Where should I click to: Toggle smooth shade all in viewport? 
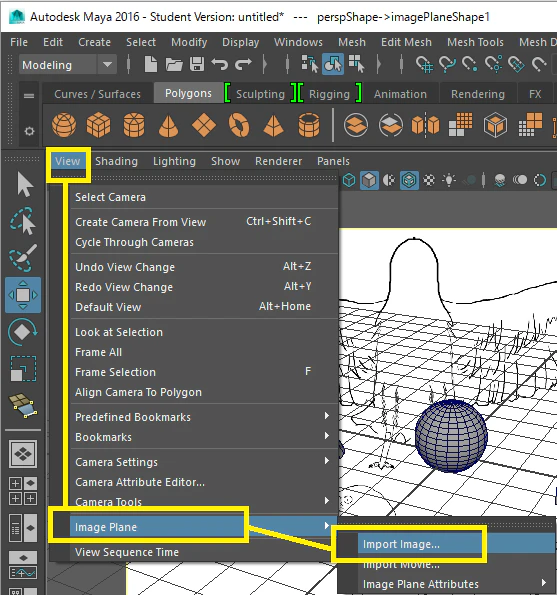point(369,180)
